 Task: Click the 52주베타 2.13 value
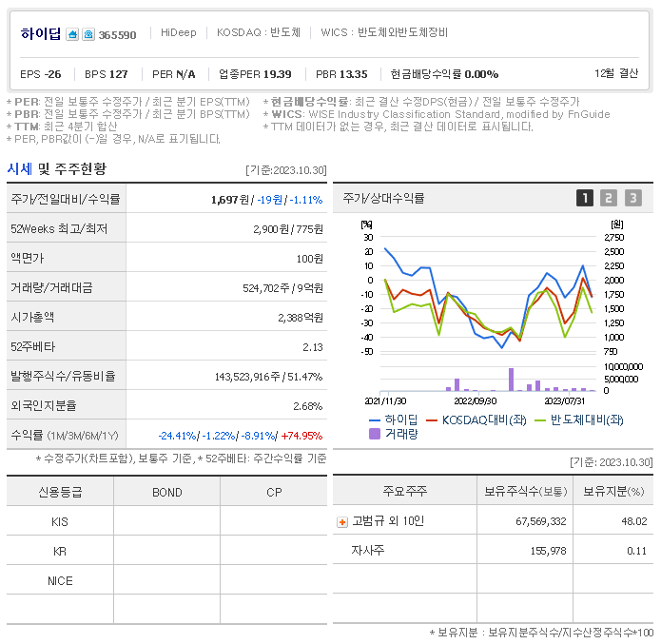pos(312,347)
